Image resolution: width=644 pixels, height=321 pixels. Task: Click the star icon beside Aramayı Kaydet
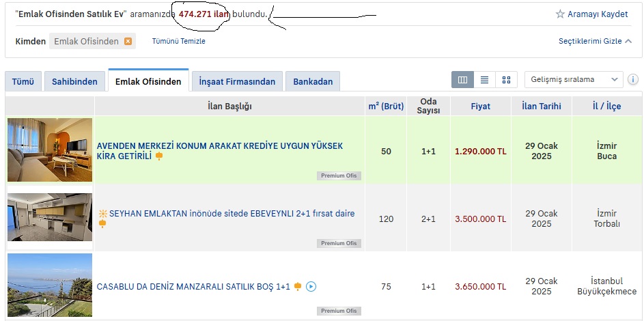coord(560,14)
